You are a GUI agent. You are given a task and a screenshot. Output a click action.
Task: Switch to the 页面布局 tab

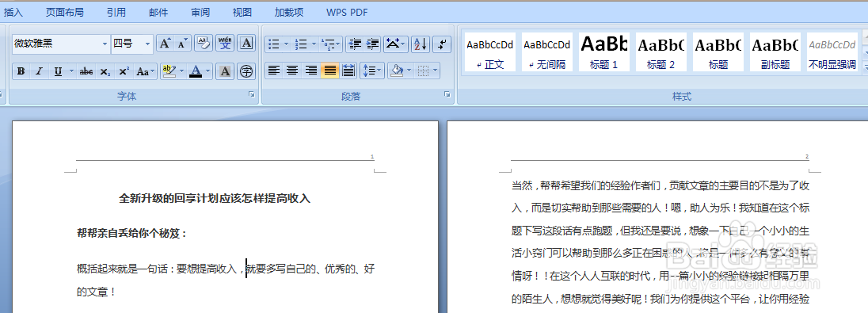[65, 12]
